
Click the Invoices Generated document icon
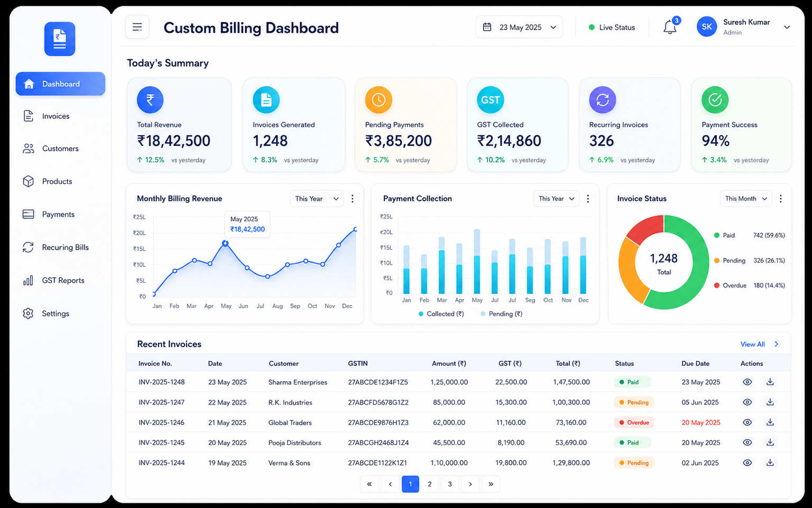[x=266, y=99]
